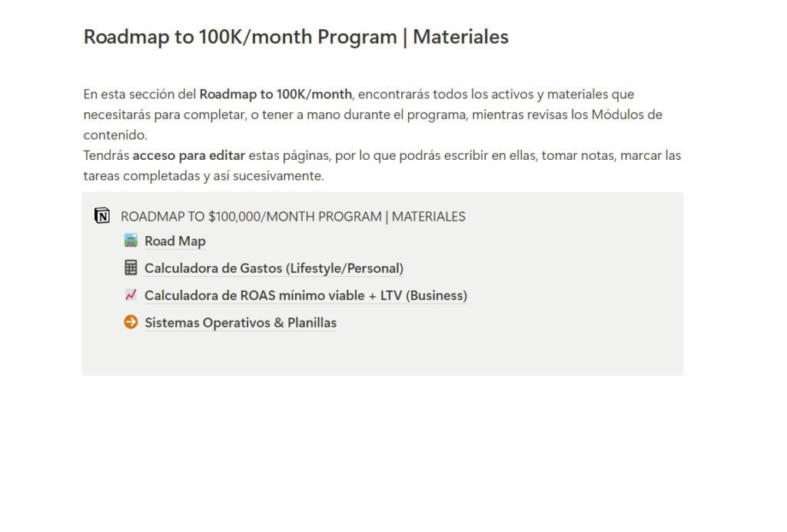Click the Notion logo icon

102,216
